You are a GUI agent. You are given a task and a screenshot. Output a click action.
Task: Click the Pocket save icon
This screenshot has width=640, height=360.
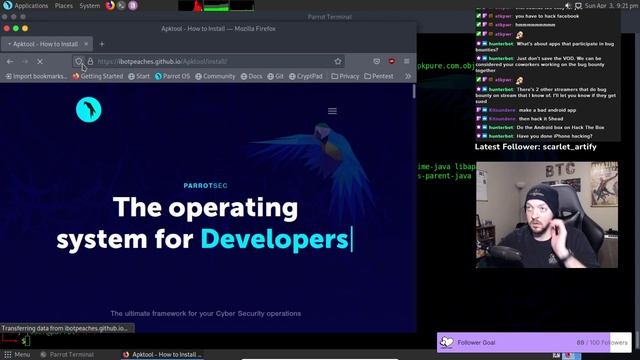tap(376, 61)
